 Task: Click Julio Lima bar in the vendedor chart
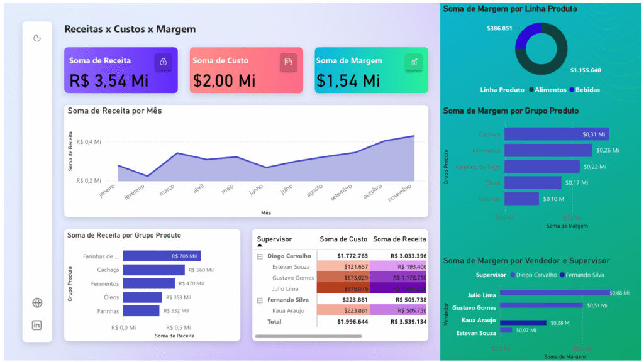point(553,293)
